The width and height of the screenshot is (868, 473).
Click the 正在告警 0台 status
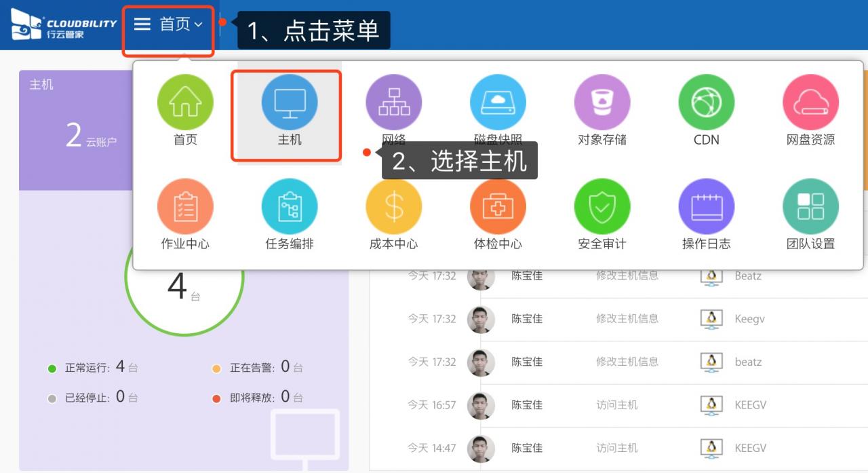pyautogui.click(x=258, y=367)
